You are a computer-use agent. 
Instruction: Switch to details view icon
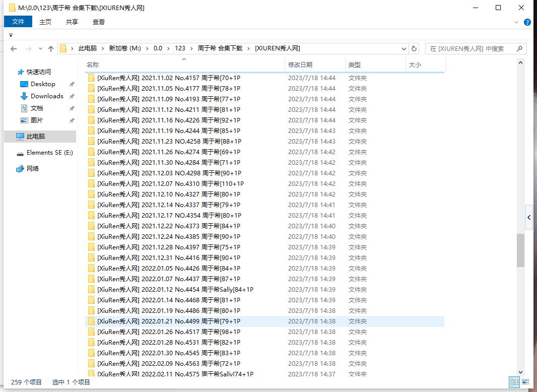tap(514, 382)
